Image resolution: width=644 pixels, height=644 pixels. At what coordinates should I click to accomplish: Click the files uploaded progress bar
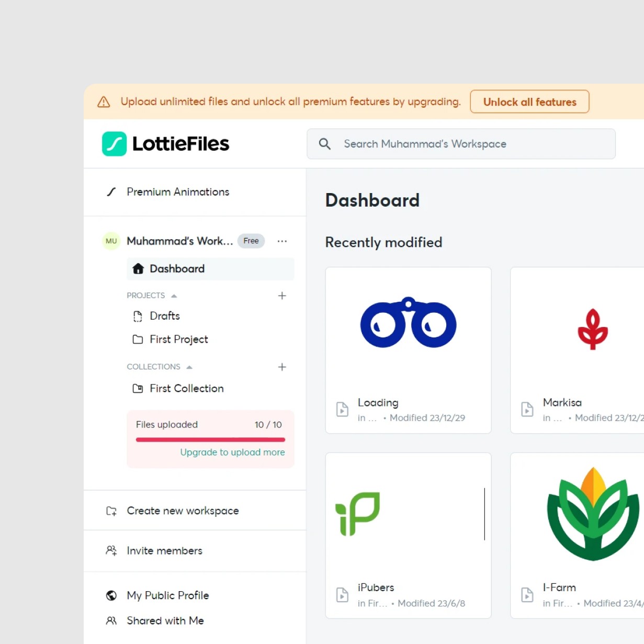pos(210,440)
